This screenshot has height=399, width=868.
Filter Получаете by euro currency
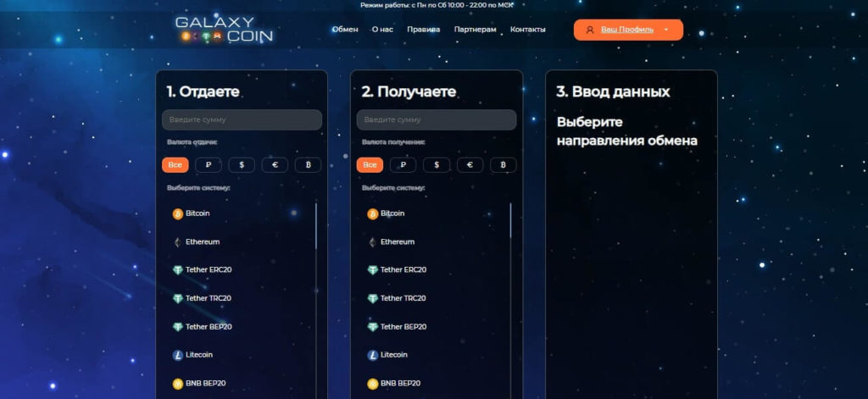pyautogui.click(x=470, y=165)
